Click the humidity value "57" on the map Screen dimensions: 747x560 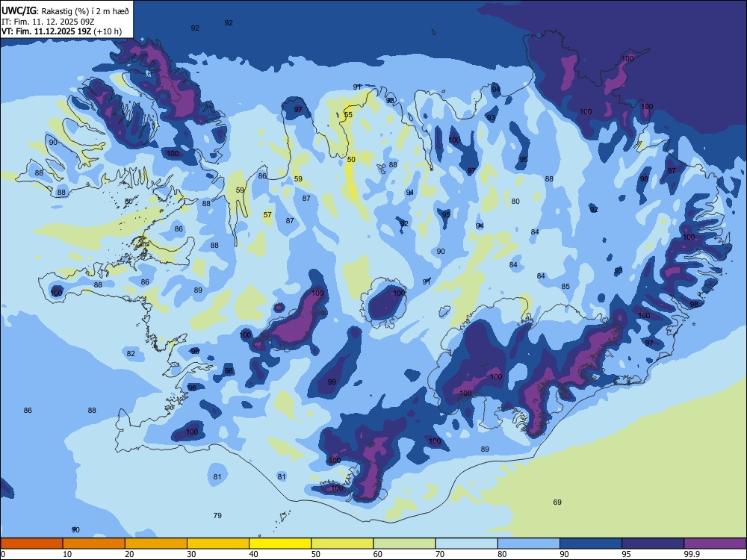coord(267,215)
